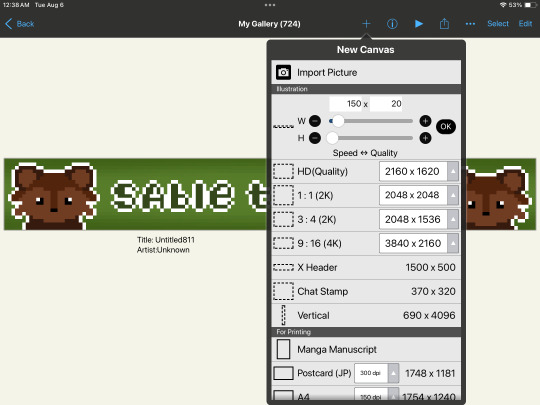Open A4 dpi dropdown
This screenshot has width=540, height=405.
376,395
